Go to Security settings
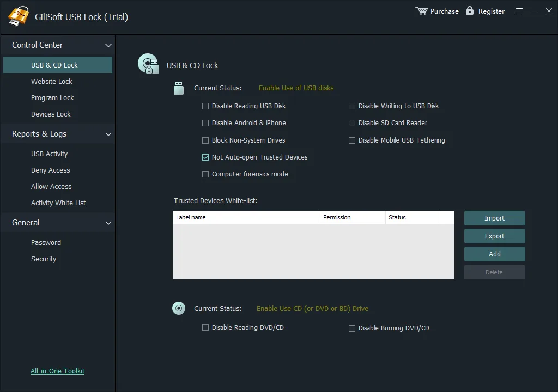Image resolution: width=558 pixels, height=392 pixels. pyautogui.click(x=44, y=259)
